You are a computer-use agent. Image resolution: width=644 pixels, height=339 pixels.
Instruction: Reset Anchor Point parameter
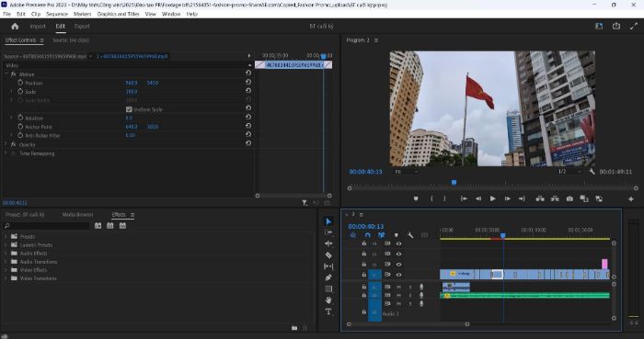(248, 126)
